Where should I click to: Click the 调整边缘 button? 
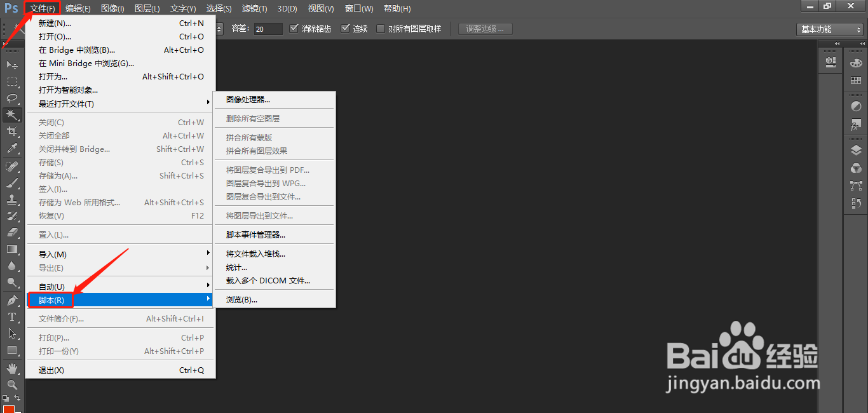[x=485, y=28]
